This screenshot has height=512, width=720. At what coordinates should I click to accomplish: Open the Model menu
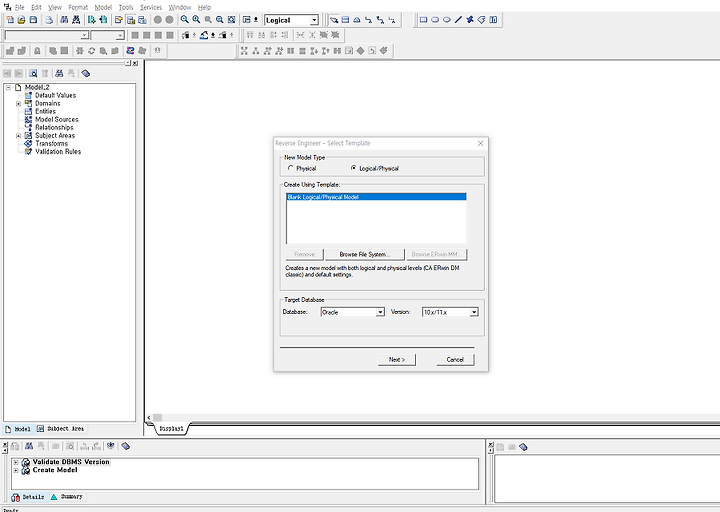103,7
